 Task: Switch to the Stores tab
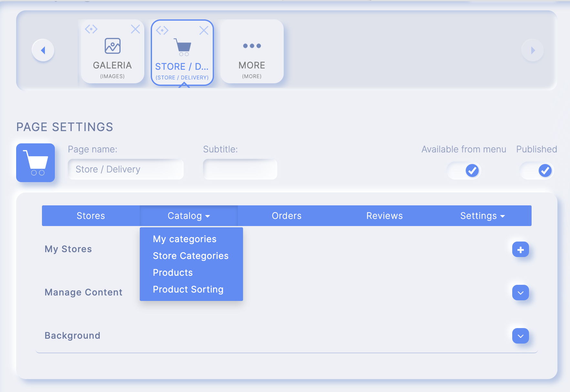(91, 216)
